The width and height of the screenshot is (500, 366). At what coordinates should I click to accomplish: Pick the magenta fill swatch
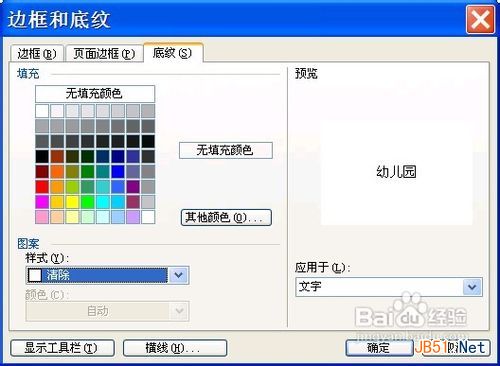(42, 202)
